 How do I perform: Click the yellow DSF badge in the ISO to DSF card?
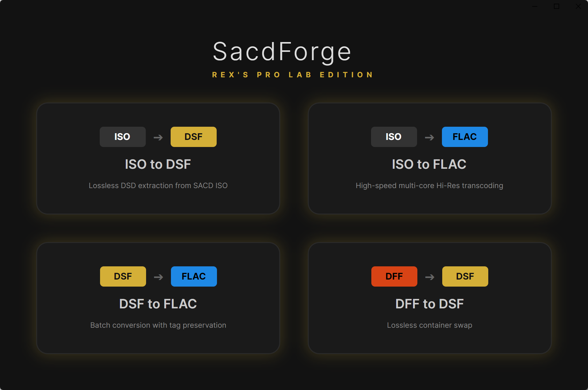coord(193,137)
